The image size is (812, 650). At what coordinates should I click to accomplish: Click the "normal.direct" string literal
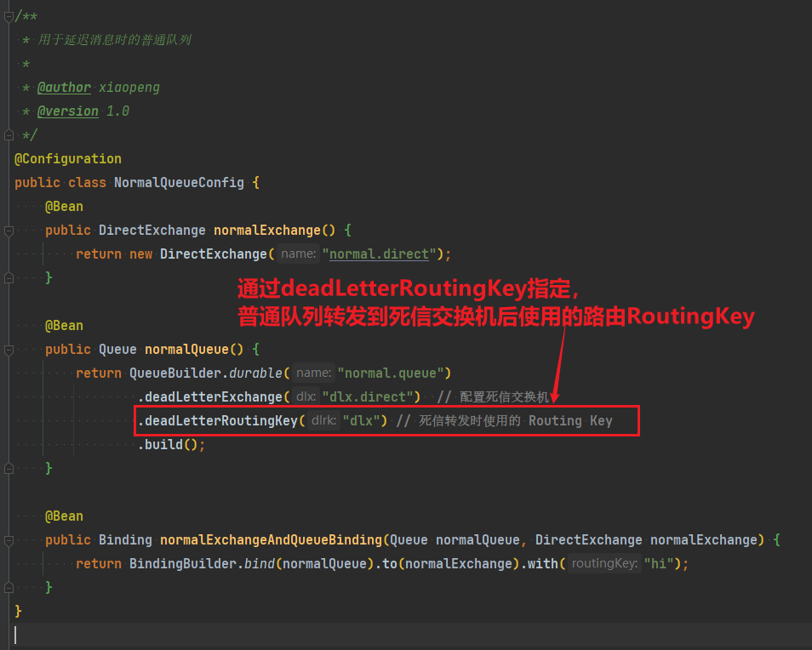[381, 254]
